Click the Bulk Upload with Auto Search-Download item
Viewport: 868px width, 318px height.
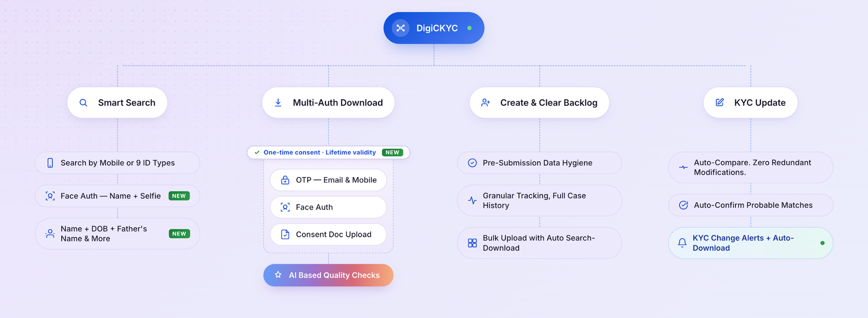click(539, 243)
